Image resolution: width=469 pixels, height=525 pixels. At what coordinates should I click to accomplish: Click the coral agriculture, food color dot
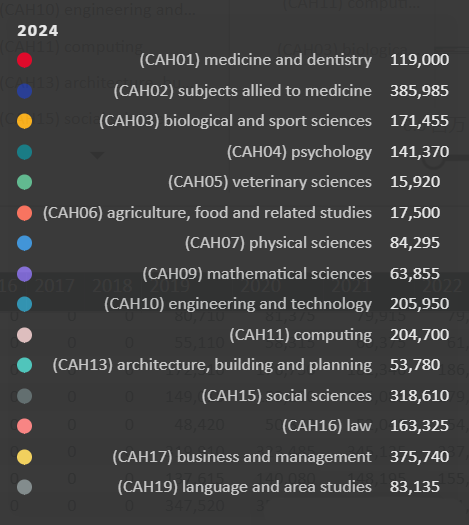pos(24,213)
